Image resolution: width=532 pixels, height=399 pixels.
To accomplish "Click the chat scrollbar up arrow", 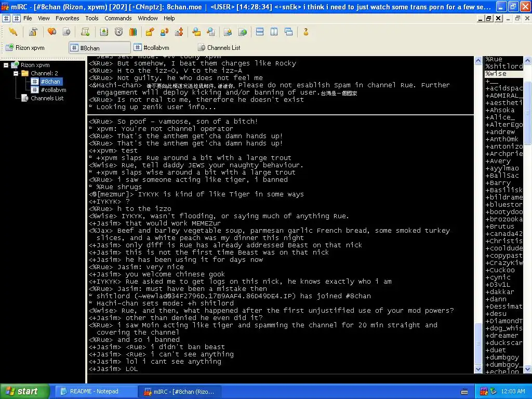I will (x=478, y=60).
